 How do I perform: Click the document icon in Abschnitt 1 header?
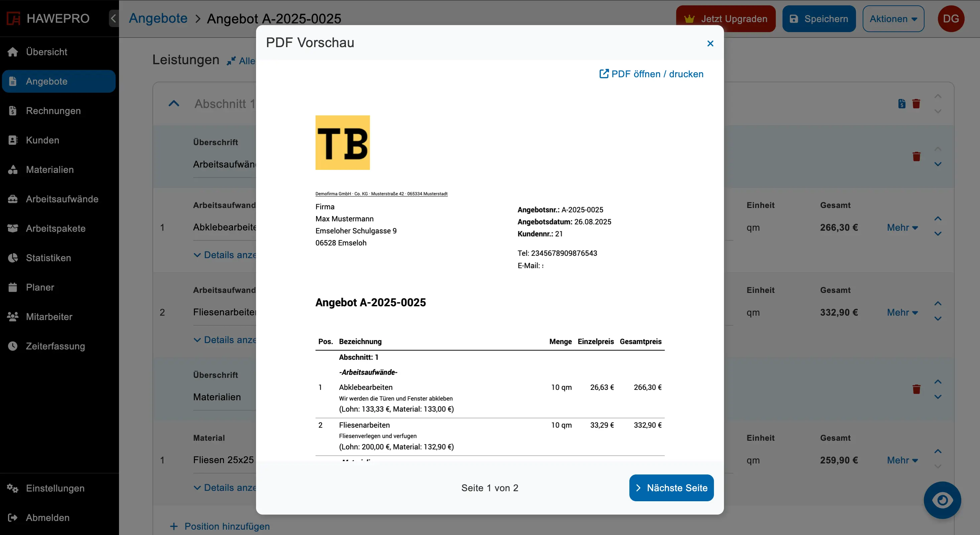tap(902, 104)
